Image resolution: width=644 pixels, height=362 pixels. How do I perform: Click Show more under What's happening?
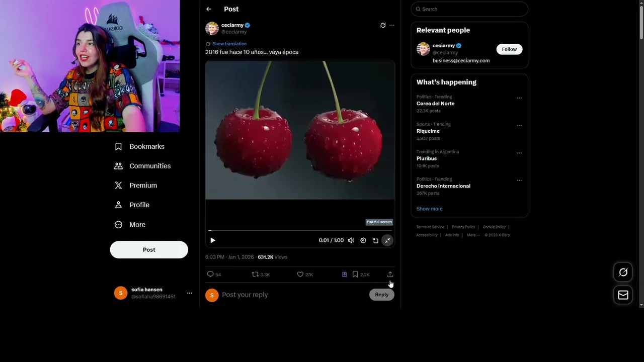click(430, 209)
